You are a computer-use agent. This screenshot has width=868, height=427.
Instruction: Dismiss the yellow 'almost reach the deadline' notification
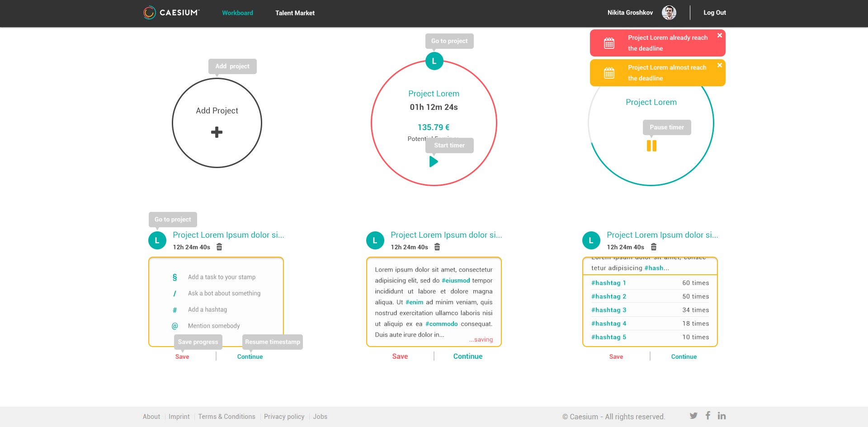[x=720, y=65]
